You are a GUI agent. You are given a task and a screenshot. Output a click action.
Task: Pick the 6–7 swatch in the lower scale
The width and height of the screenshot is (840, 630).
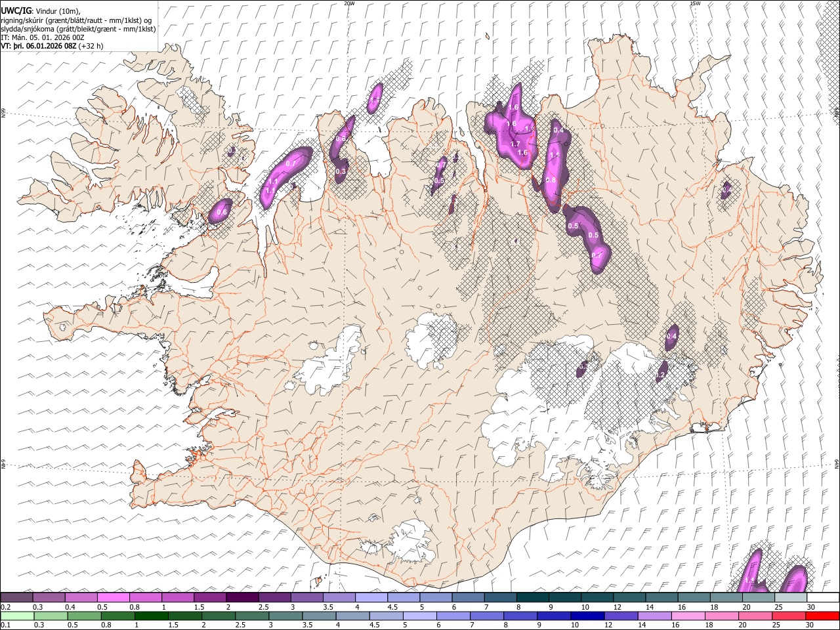pyautogui.click(x=453, y=616)
